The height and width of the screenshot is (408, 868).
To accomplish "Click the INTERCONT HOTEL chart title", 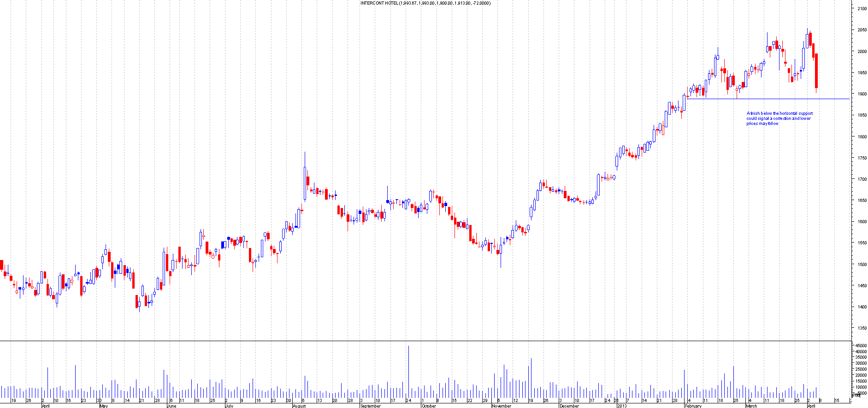I will pyautogui.click(x=425, y=3).
